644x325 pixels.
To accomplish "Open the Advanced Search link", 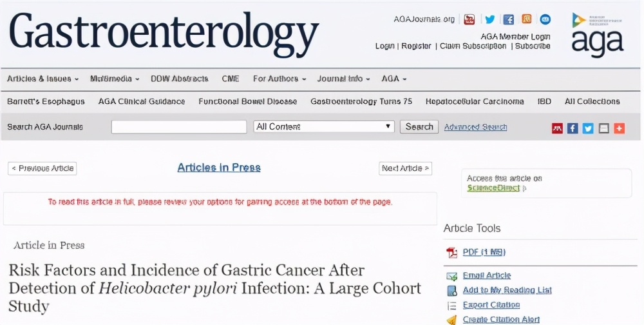I will tap(475, 127).
